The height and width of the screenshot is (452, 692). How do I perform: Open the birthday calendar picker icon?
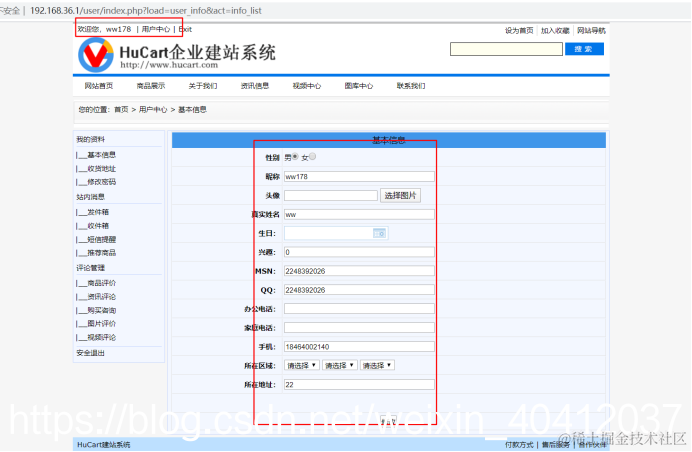pyautogui.click(x=379, y=234)
